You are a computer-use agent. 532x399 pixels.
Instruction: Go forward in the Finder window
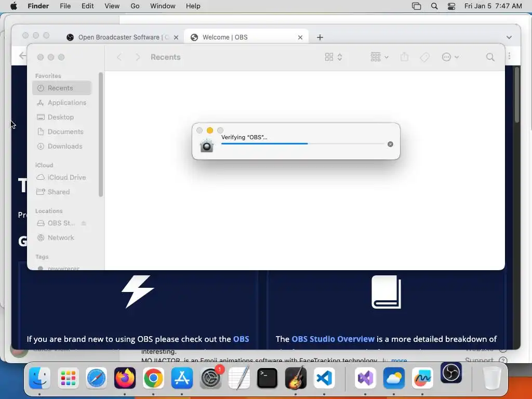[x=138, y=57]
